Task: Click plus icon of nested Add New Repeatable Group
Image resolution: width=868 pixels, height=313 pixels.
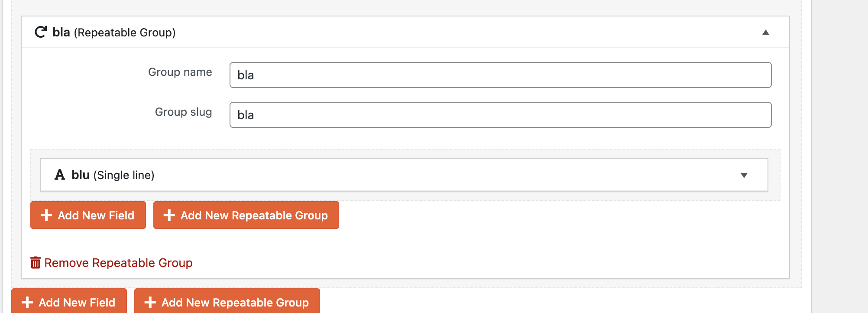Action: pos(169,215)
